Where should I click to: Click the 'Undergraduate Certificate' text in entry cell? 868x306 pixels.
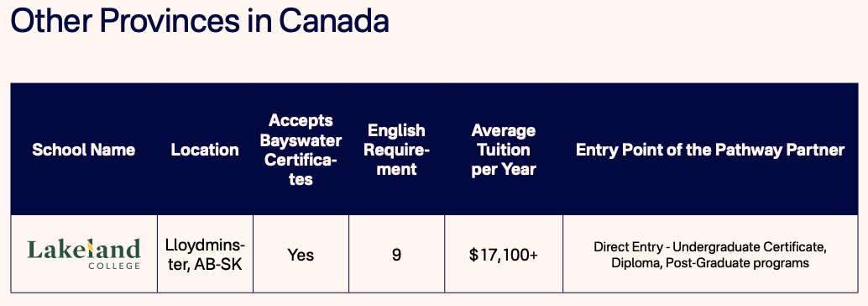pos(750,246)
